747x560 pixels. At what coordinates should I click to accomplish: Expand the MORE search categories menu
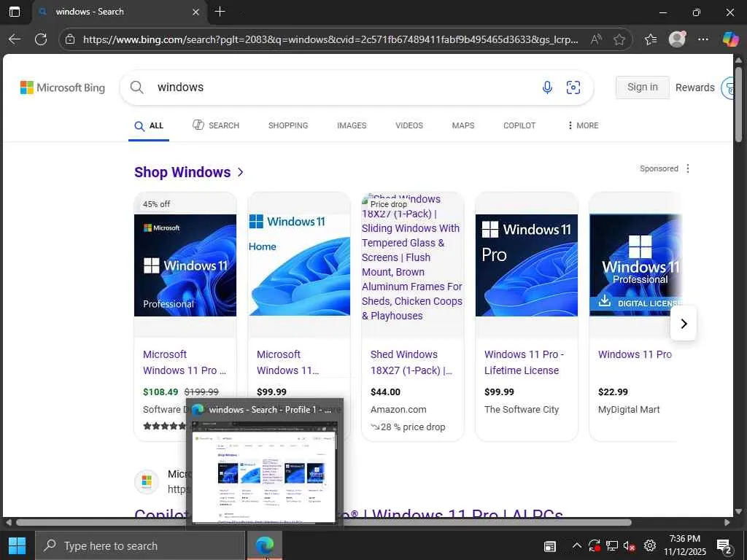pyautogui.click(x=583, y=125)
